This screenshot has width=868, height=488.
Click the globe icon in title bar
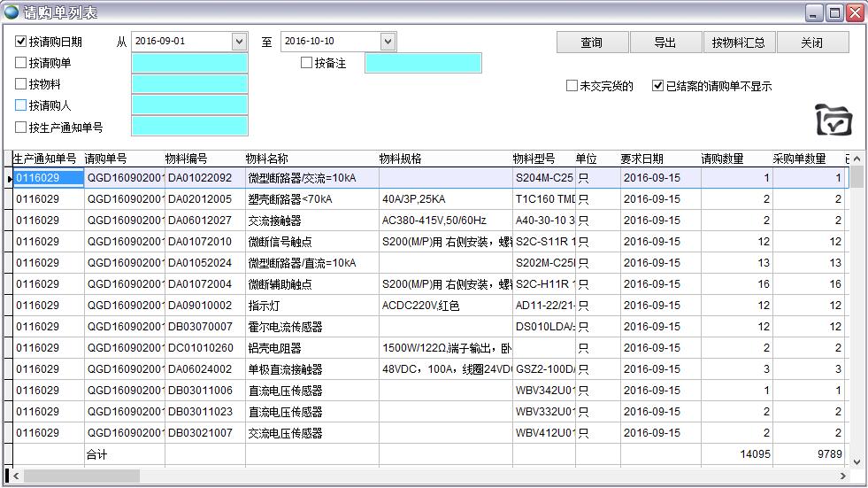tap(12, 12)
